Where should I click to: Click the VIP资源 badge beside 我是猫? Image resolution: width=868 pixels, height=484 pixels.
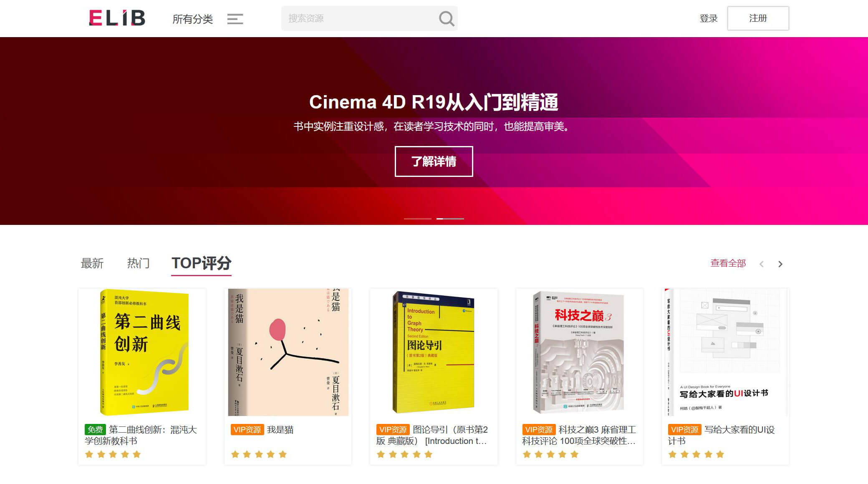coord(247,429)
